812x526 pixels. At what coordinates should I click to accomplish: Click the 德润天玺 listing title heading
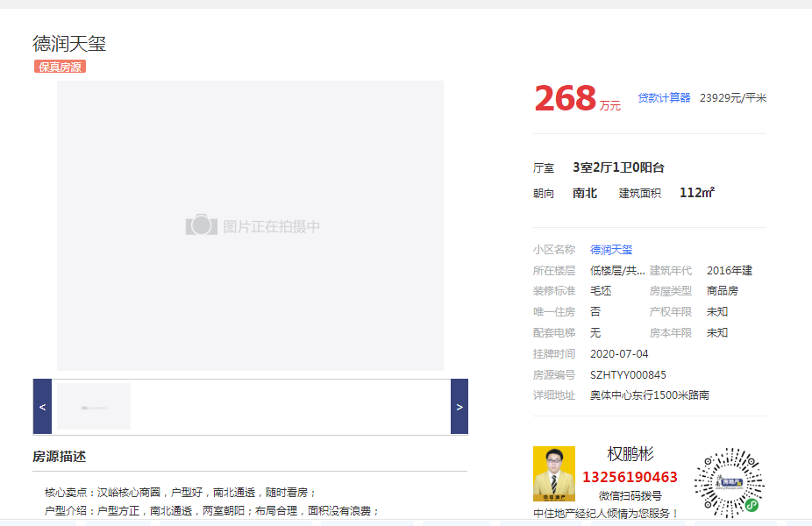69,44
